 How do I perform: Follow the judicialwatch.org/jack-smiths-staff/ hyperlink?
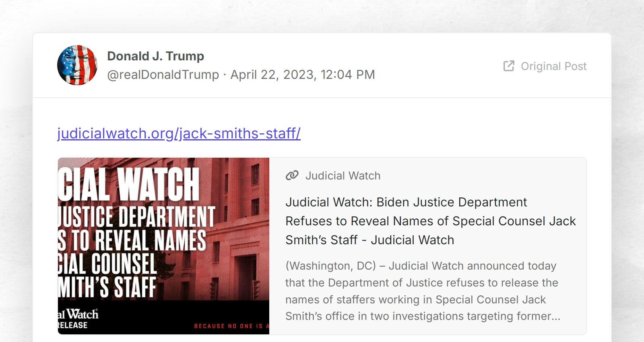click(178, 133)
